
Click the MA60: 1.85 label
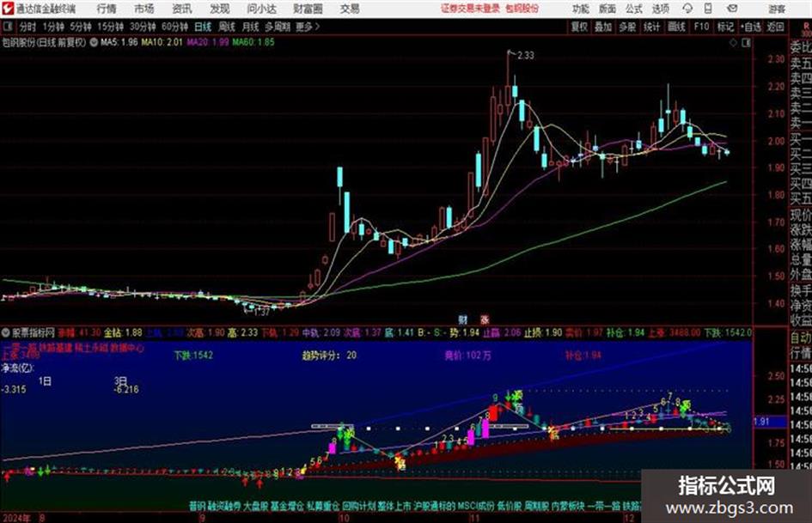(253, 42)
